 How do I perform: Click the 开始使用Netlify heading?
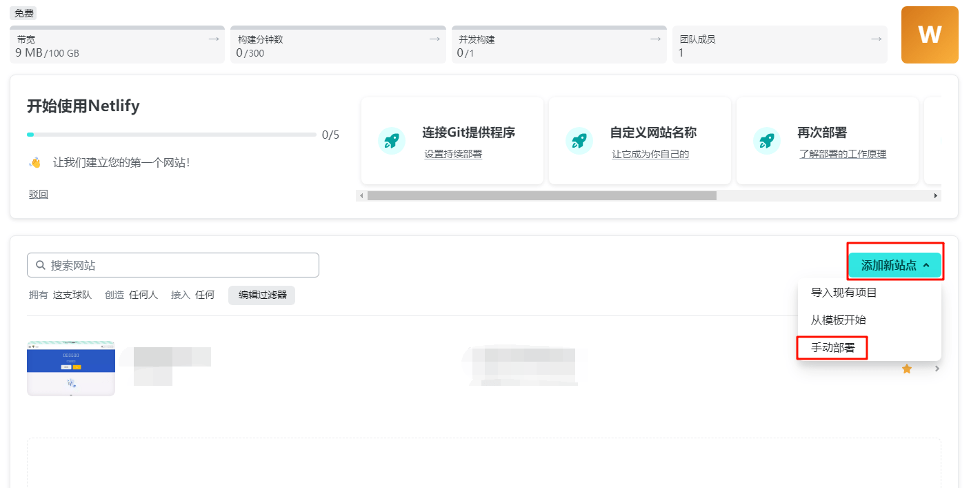pos(83,106)
